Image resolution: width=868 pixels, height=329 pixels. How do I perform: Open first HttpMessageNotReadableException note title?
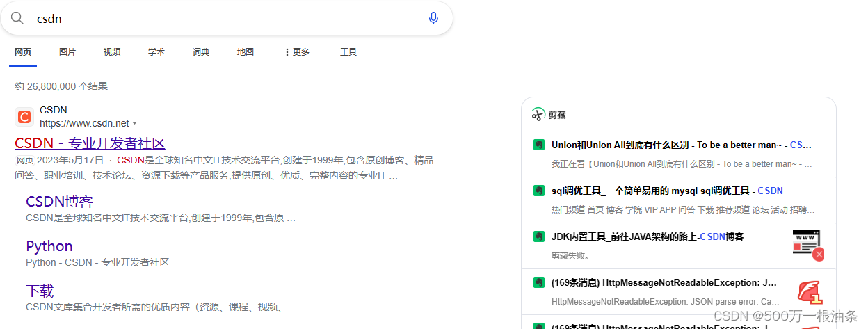tap(664, 282)
